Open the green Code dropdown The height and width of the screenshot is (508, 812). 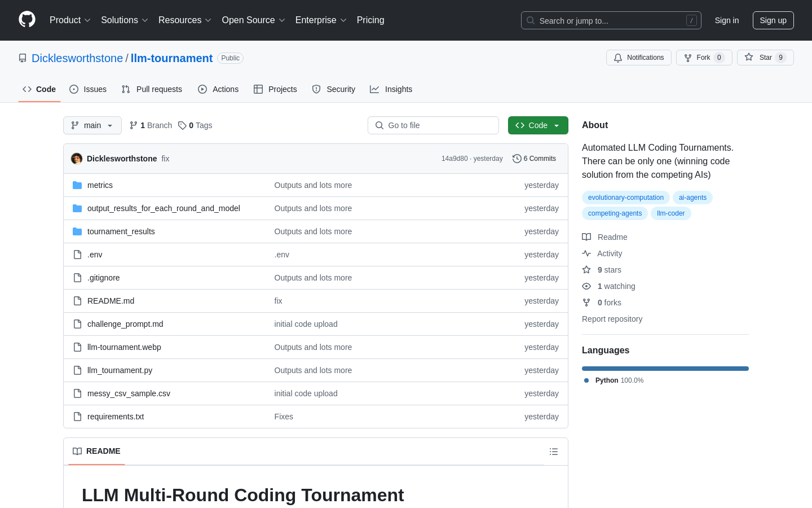click(x=537, y=125)
